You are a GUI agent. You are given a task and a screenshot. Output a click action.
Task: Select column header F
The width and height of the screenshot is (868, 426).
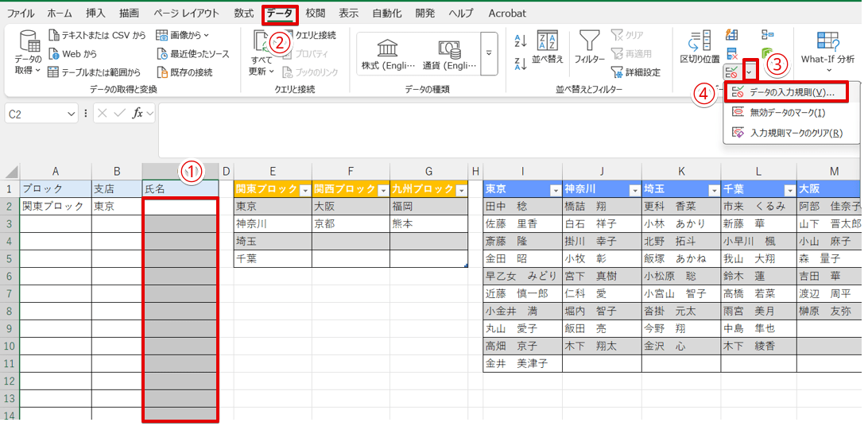[x=351, y=172]
